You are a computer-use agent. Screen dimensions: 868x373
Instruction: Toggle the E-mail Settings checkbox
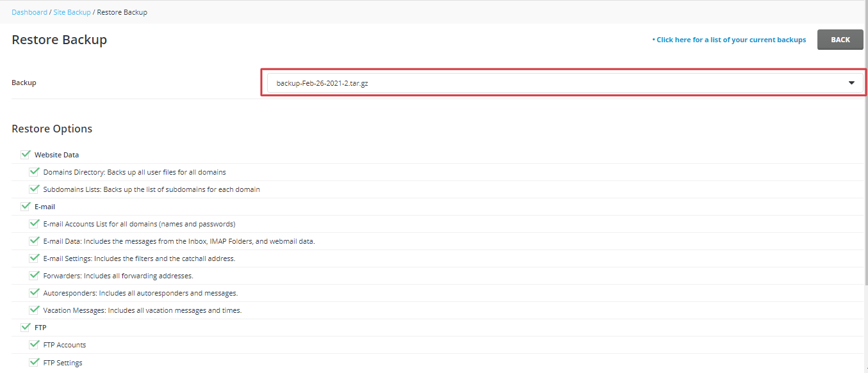[35, 258]
